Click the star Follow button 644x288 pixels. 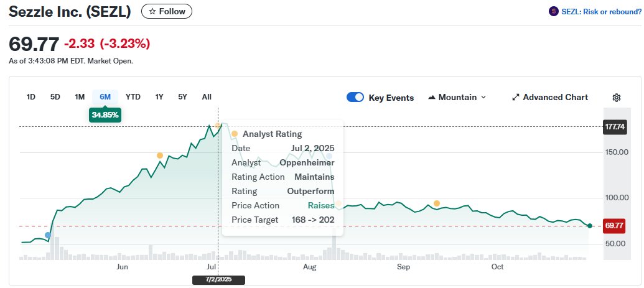point(166,11)
